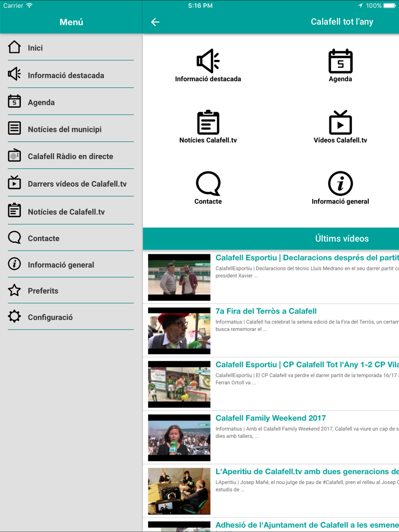Viewport: 399px width, 532px height.
Task: Open the large Contacte speech bubble tile
Action: pyautogui.click(x=208, y=183)
